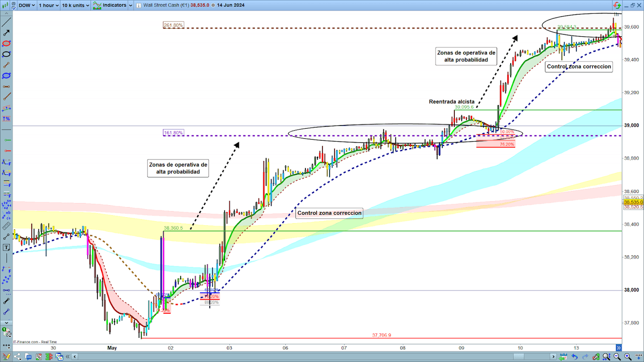This screenshot has width=644, height=362.
Task: Click the instrument info icon
Action: point(140,5)
